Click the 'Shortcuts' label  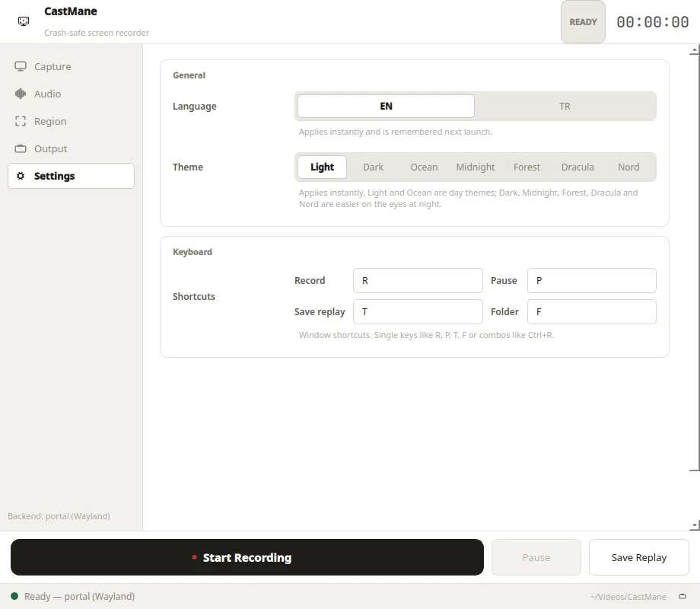[194, 296]
